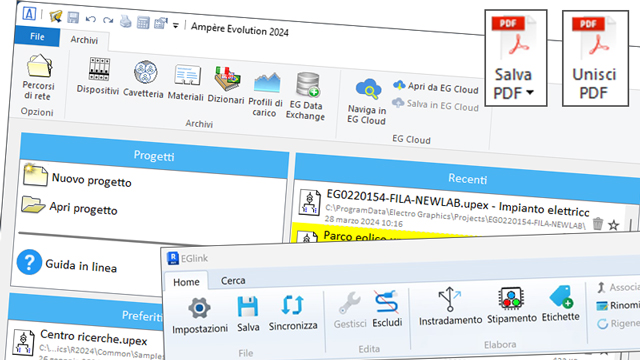This screenshot has width=640, height=360.
Task: Choose Salva in EG Cloud
Action: (436, 104)
